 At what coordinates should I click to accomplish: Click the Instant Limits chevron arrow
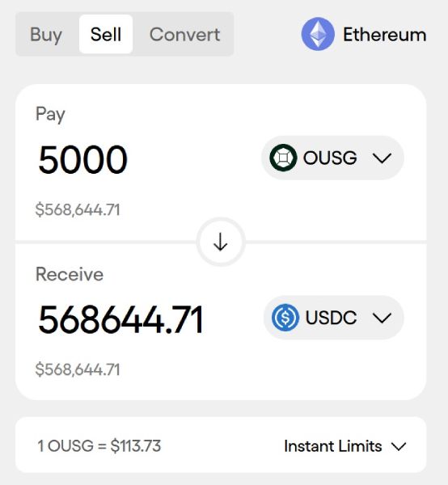[399, 447]
